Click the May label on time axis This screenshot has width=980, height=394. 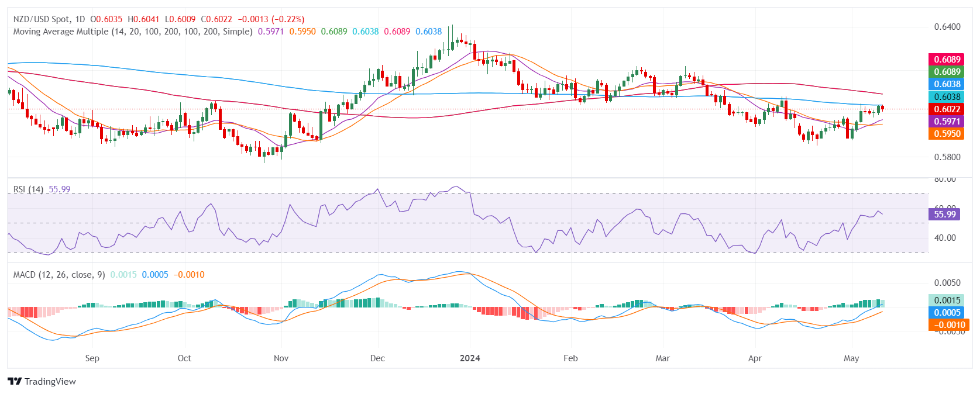pos(851,358)
